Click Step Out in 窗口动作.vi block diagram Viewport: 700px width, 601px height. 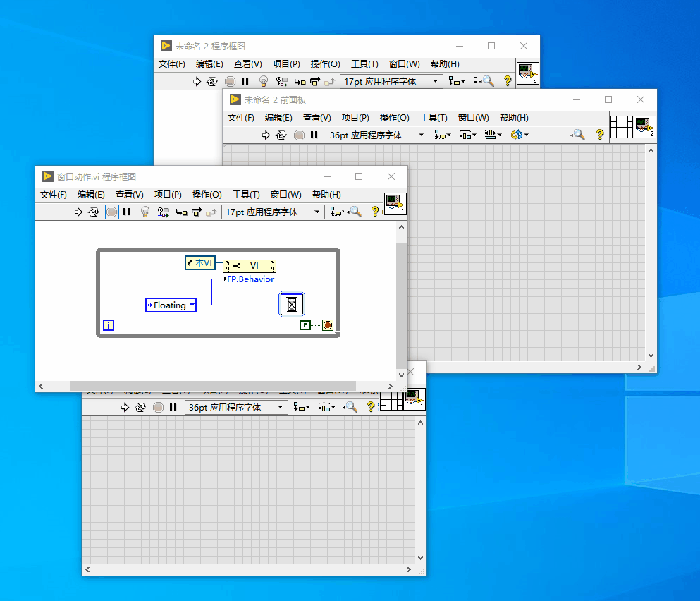[x=211, y=212]
